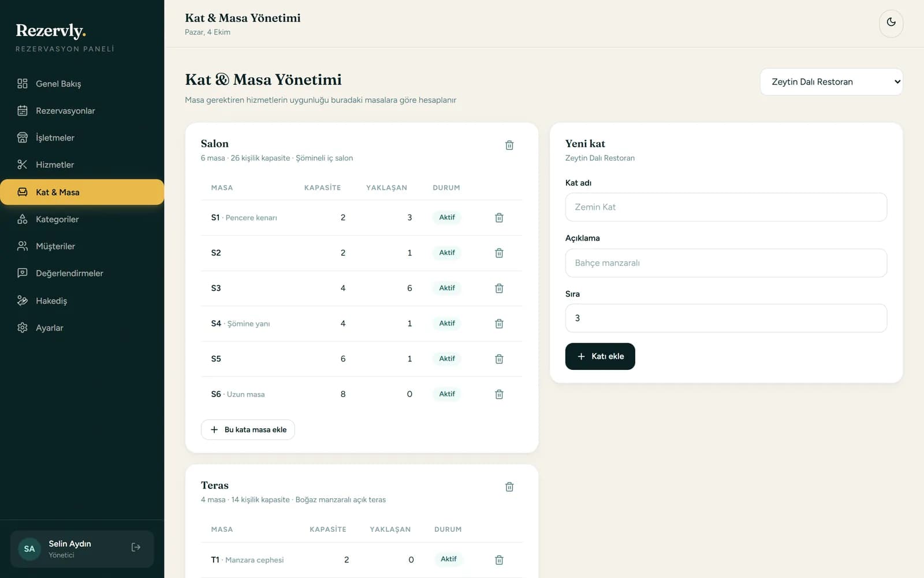Remove table S3 using its trash icon
Viewport: 924px width, 578px height.
tap(499, 288)
